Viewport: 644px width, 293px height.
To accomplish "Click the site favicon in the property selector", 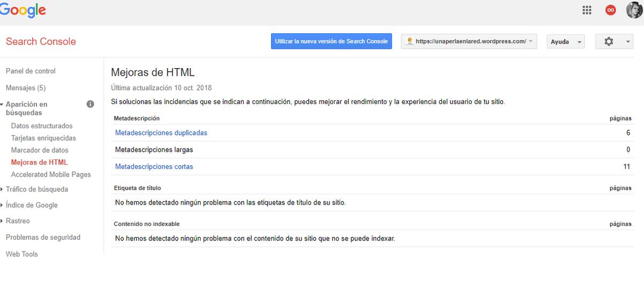I will (x=409, y=41).
